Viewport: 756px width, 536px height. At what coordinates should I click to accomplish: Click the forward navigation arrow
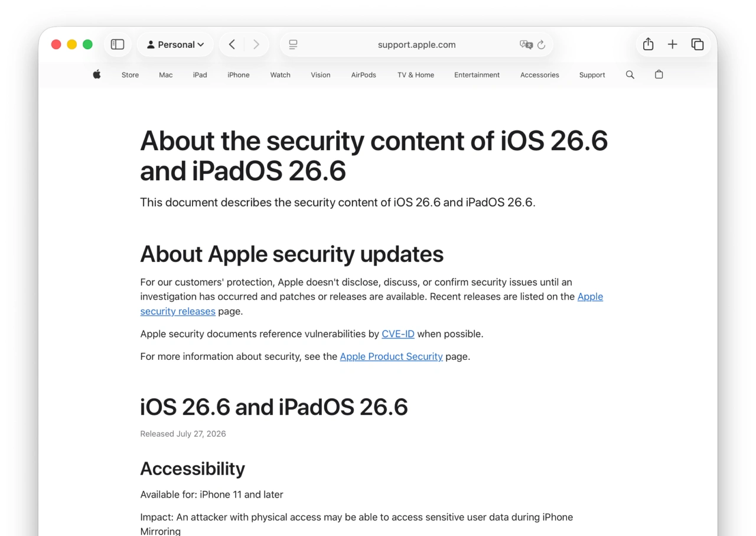pos(256,44)
